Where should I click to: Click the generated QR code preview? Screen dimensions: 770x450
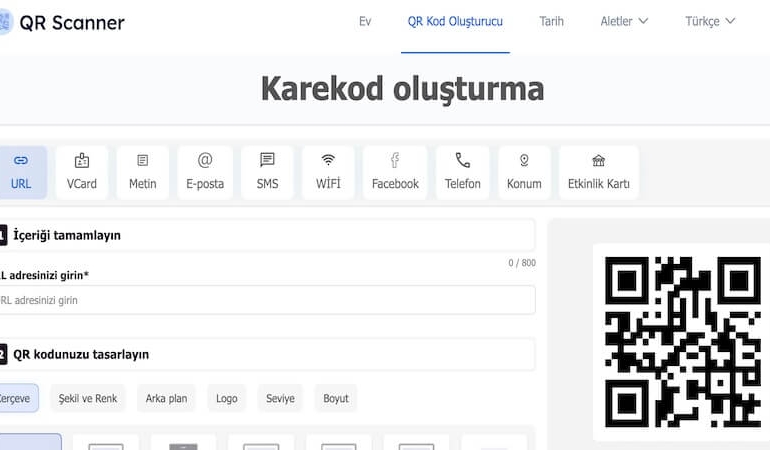click(x=683, y=341)
